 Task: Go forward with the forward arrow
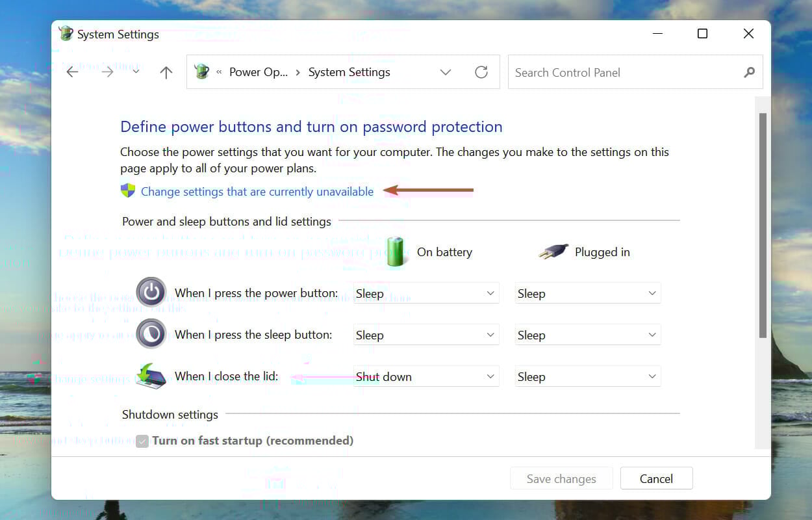point(107,72)
